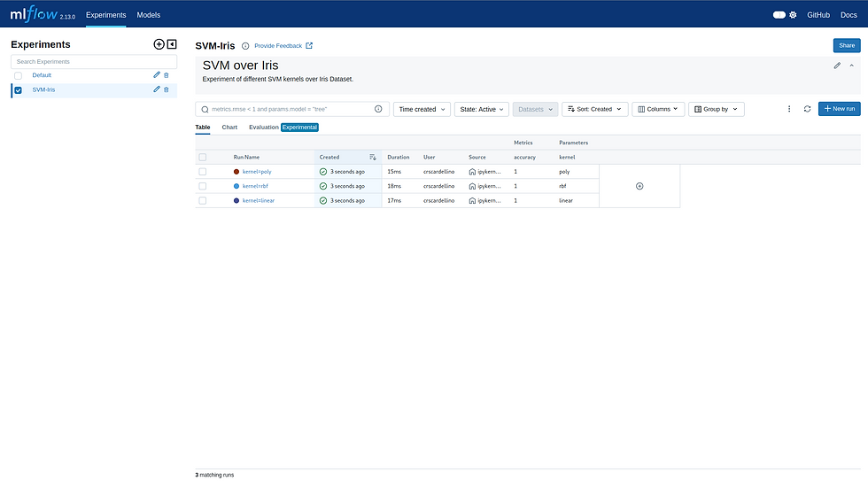
Task: Open the Time created dropdown
Action: (x=422, y=109)
